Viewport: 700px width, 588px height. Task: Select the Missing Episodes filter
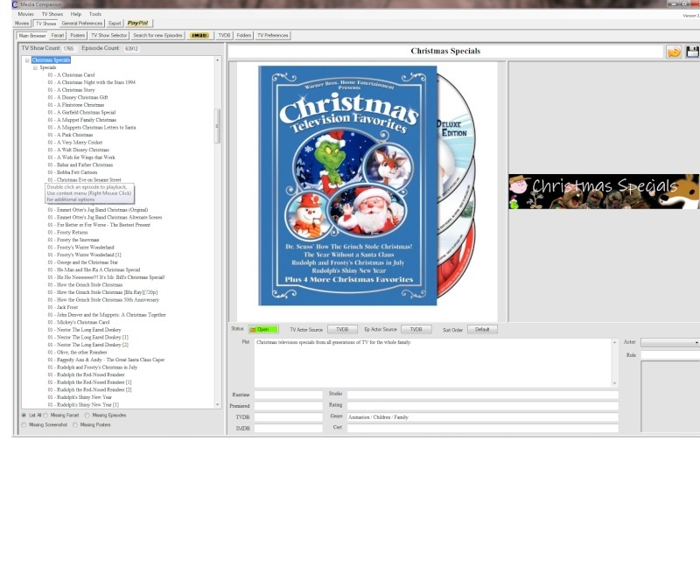click(87, 416)
